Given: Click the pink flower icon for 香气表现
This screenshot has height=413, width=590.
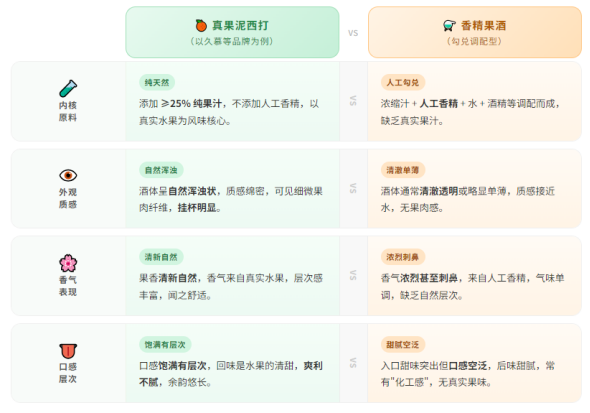Looking at the screenshot, I should pos(68,263).
